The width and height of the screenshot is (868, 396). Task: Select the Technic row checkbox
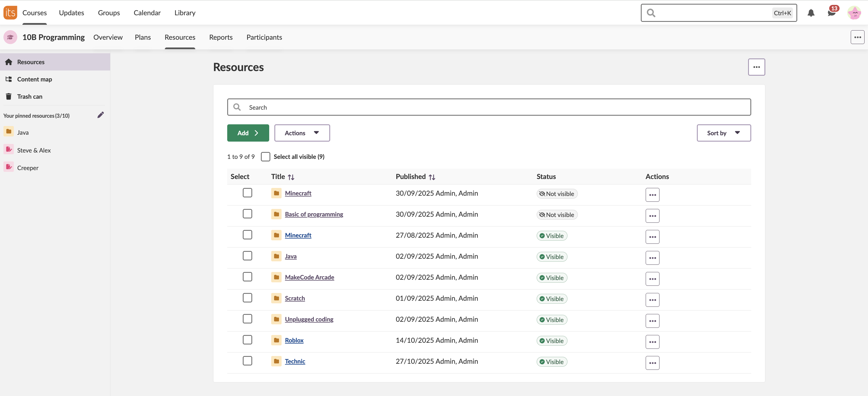click(247, 361)
